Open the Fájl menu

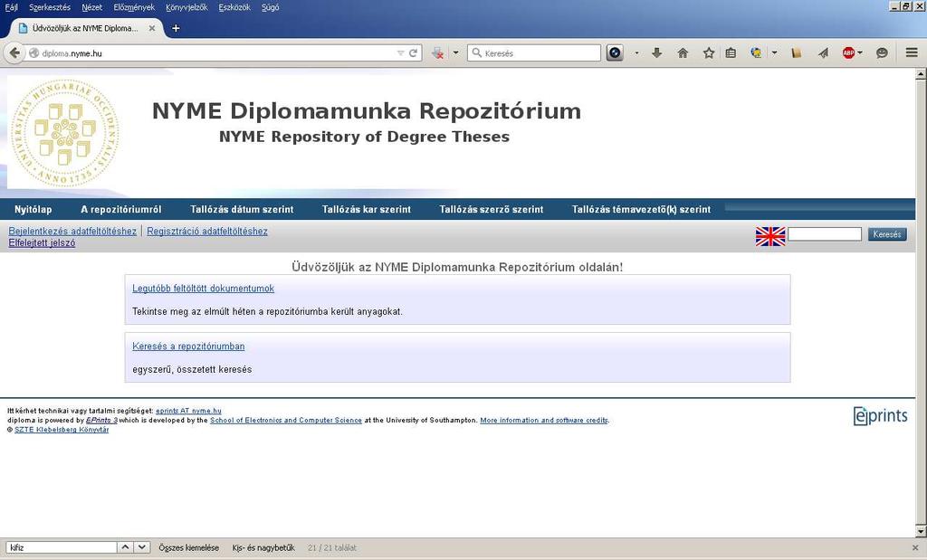(x=11, y=7)
